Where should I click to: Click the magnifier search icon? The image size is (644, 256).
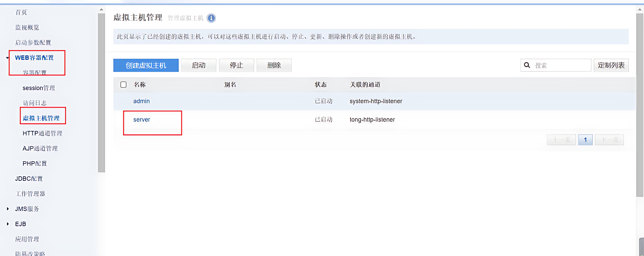(x=527, y=65)
